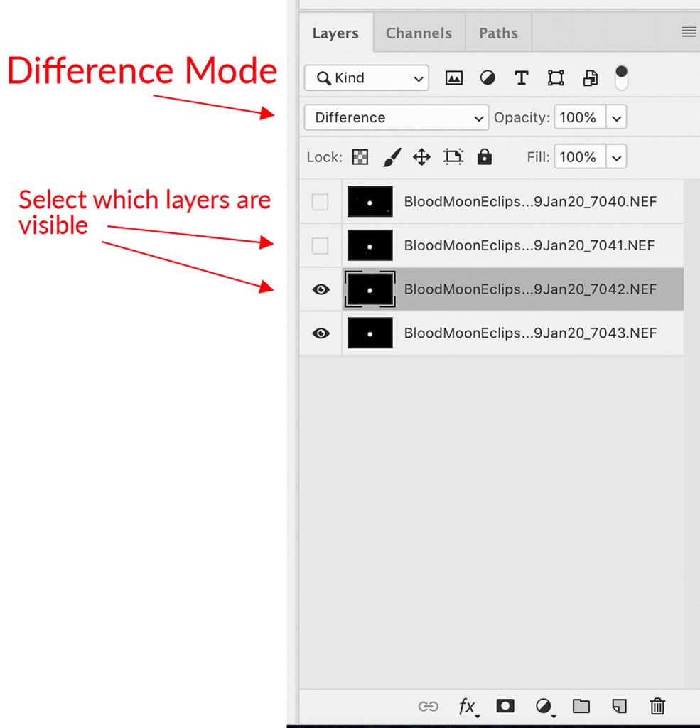The image size is (700, 728).
Task: Hide the 7043.NEF layer
Action: (321, 333)
